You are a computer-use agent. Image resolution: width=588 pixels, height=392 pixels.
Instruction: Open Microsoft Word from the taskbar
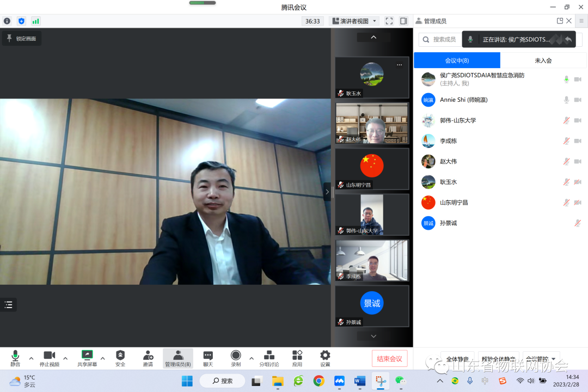360,381
